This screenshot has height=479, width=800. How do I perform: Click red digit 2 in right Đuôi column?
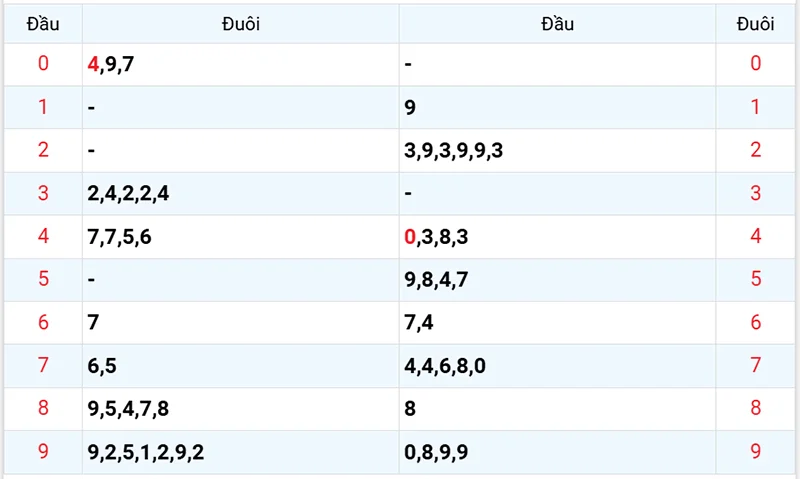click(x=756, y=149)
